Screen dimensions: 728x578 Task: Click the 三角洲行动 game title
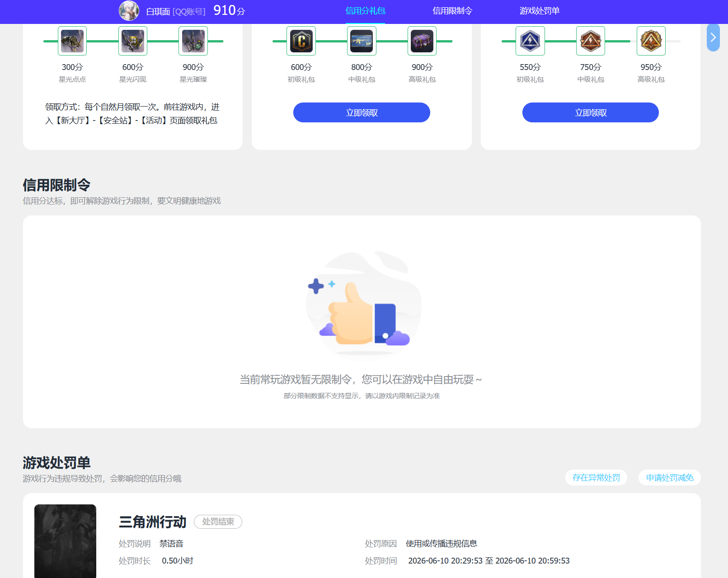click(x=152, y=522)
